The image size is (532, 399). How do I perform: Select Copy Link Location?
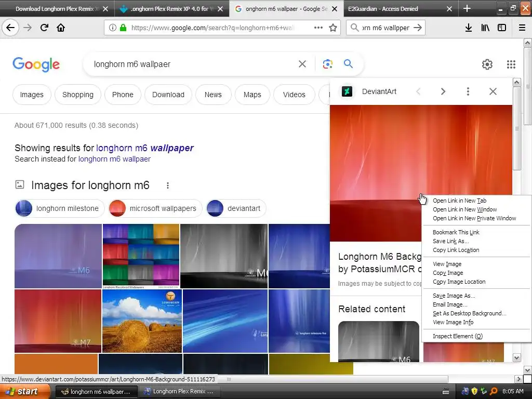coord(456,250)
